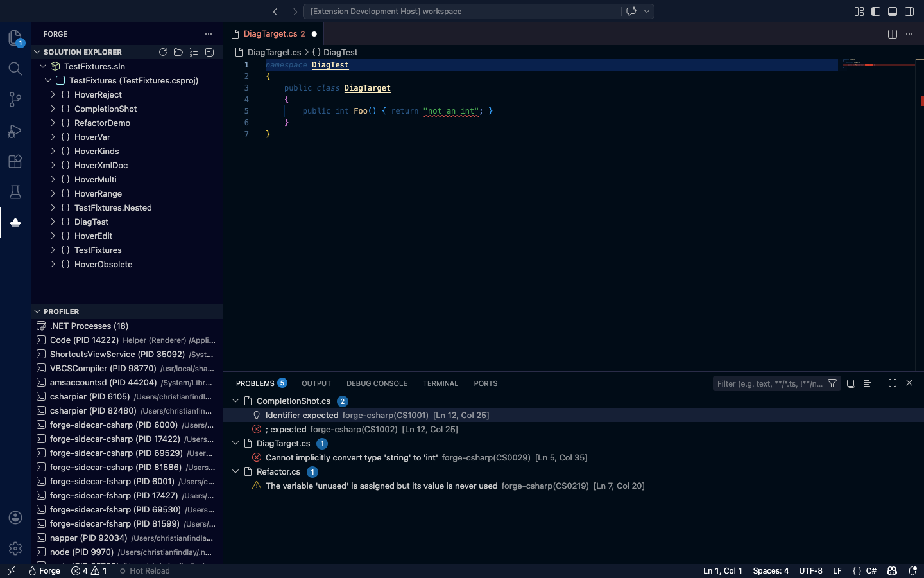Click Spaces: 4 indentation setting
Screen dimensions: 924x578
771,570
